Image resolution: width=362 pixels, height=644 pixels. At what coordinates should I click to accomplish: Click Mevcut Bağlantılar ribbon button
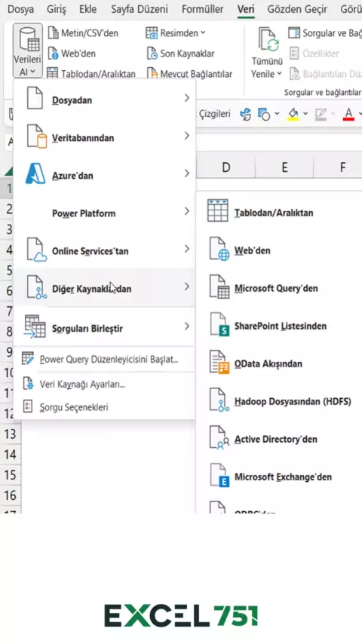point(189,74)
